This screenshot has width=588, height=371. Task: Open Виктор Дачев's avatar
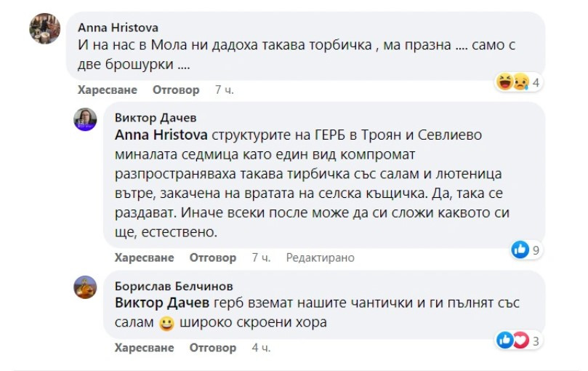(x=85, y=119)
